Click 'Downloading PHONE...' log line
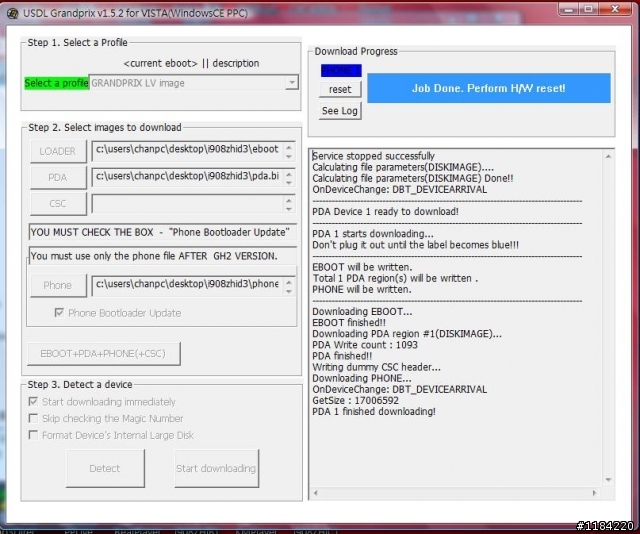Image resolution: width=640 pixels, height=534 pixels. pos(362,378)
